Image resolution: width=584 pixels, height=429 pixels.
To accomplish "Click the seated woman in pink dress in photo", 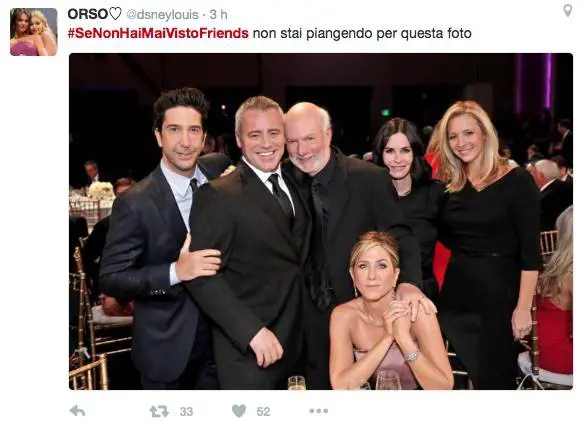I will coord(387,311).
